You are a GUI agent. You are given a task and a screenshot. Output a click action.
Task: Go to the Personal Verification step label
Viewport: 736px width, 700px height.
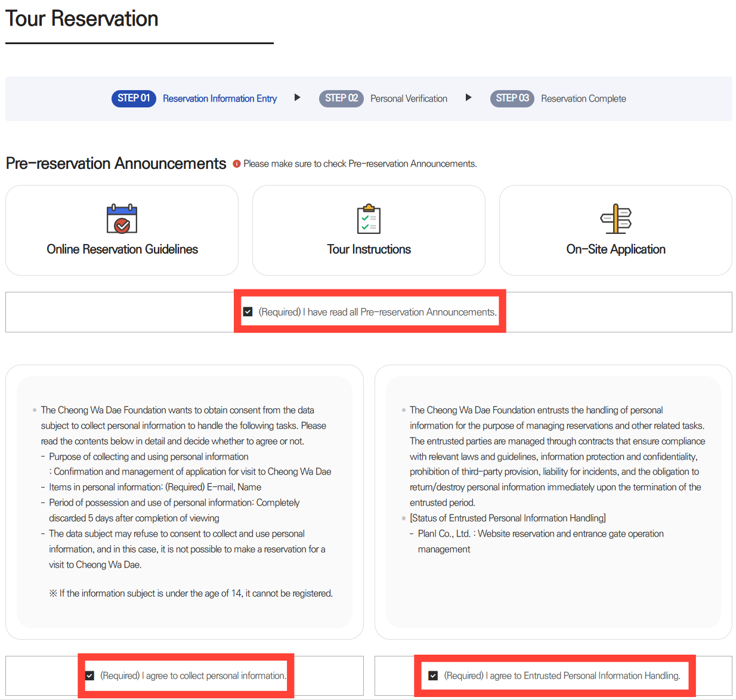(x=409, y=98)
